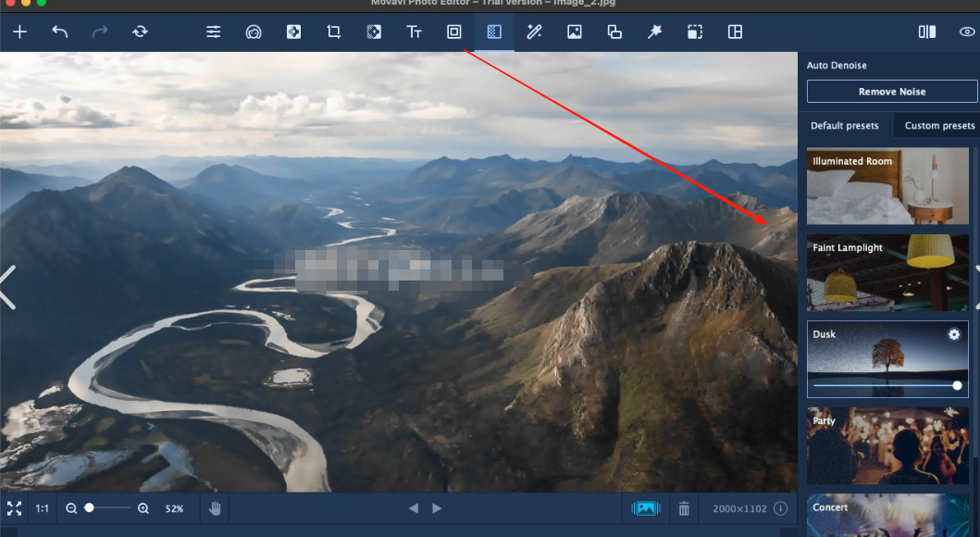The width and height of the screenshot is (980, 537).
Task: Apply the Concert preset
Action: click(887, 515)
